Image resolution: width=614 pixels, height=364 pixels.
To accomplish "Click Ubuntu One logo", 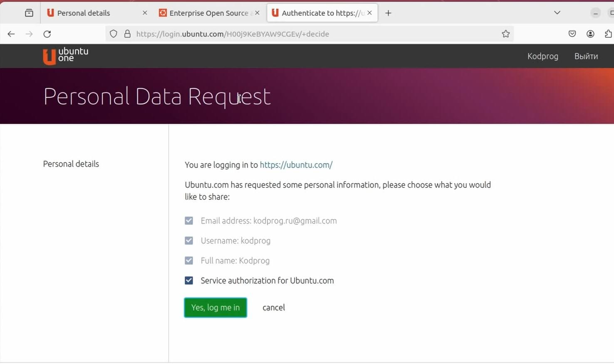I will tap(66, 56).
